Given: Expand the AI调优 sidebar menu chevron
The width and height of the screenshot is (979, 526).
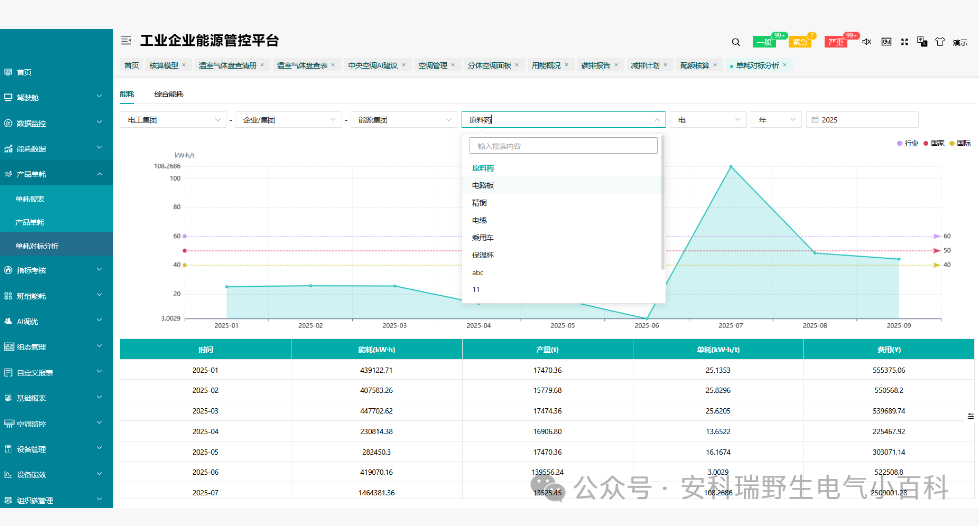Looking at the screenshot, I should (99, 320).
